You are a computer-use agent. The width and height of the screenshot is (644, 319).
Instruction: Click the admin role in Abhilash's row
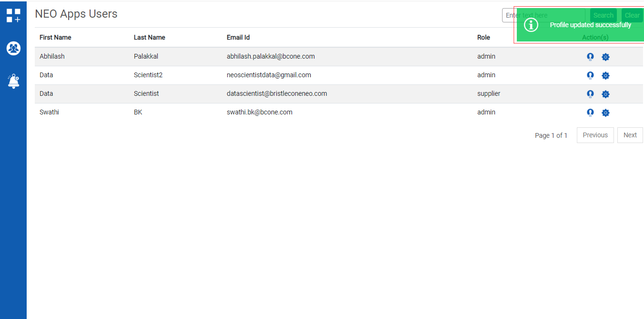(486, 56)
